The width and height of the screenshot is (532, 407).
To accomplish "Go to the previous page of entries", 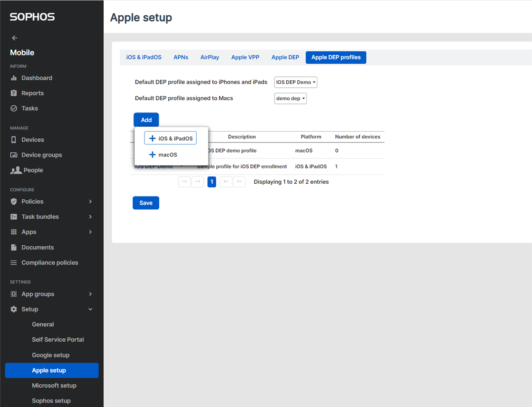I will coord(198,182).
